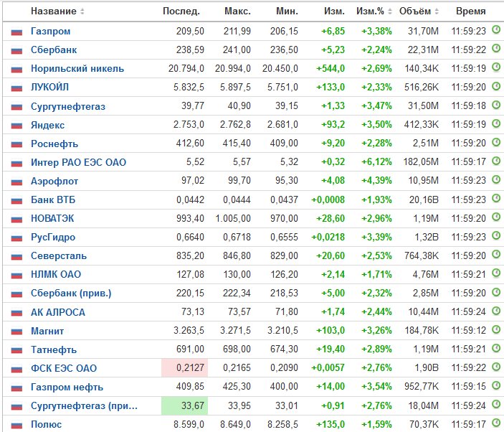Click the clock icon in the Аэрофлот row
The width and height of the screenshot is (504, 432).
[x=496, y=179]
